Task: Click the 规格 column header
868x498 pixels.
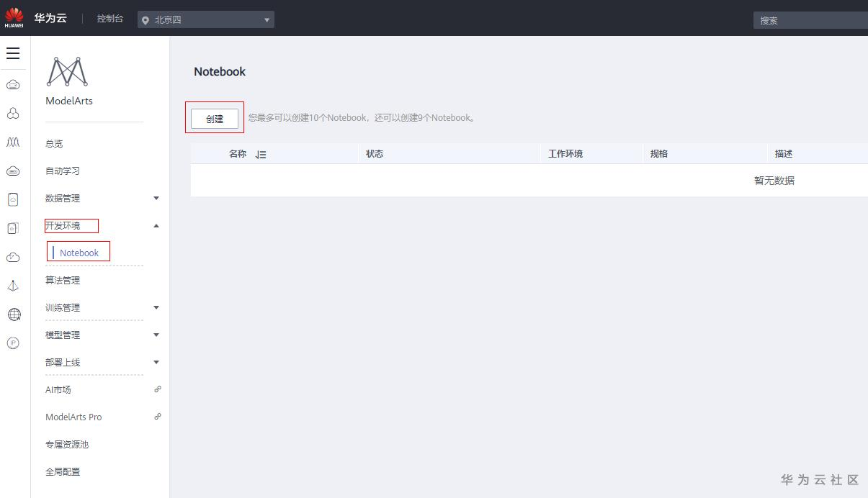Action: [x=659, y=154]
